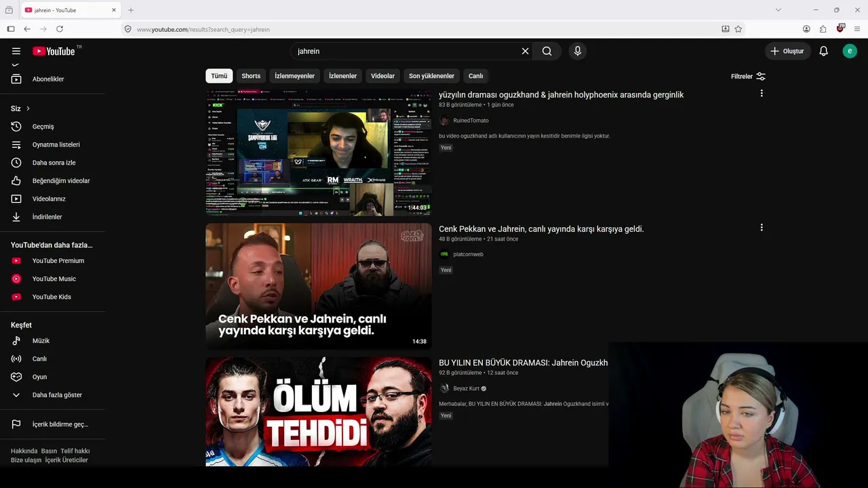Open the list all tabs dropdown
This screenshot has height=488, width=868.
tap(778, 10)
